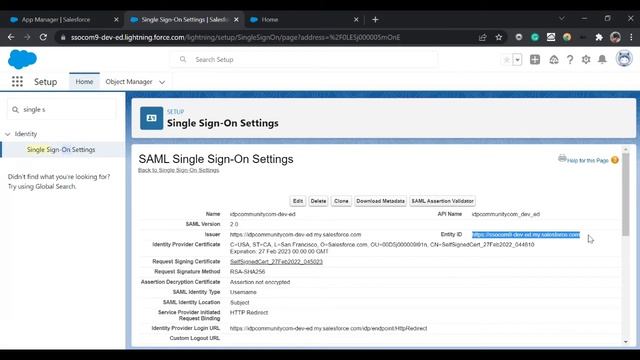Open the global actions plus icon
Image resolution: width=640 pixels, height=360 pixels.
[535, 60]
